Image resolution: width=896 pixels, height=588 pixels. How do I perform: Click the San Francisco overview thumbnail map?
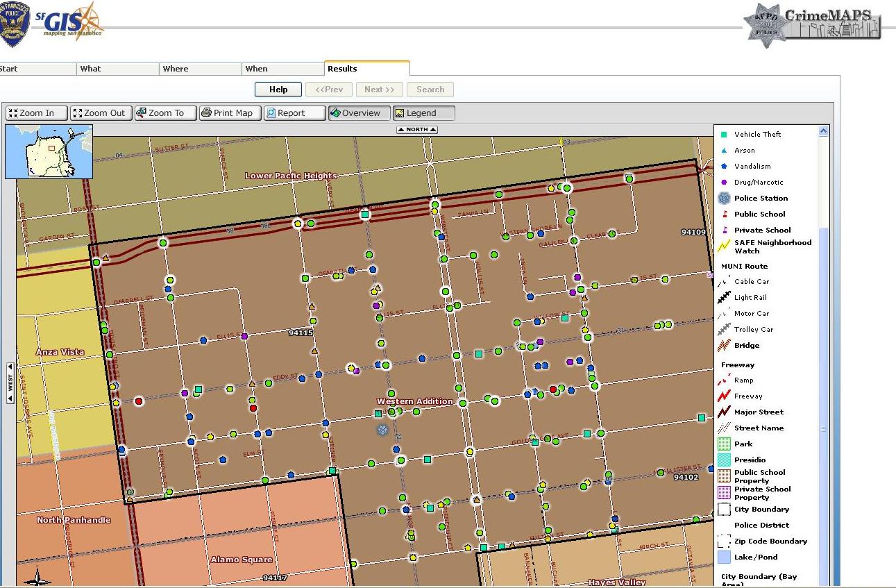[49, 152]
